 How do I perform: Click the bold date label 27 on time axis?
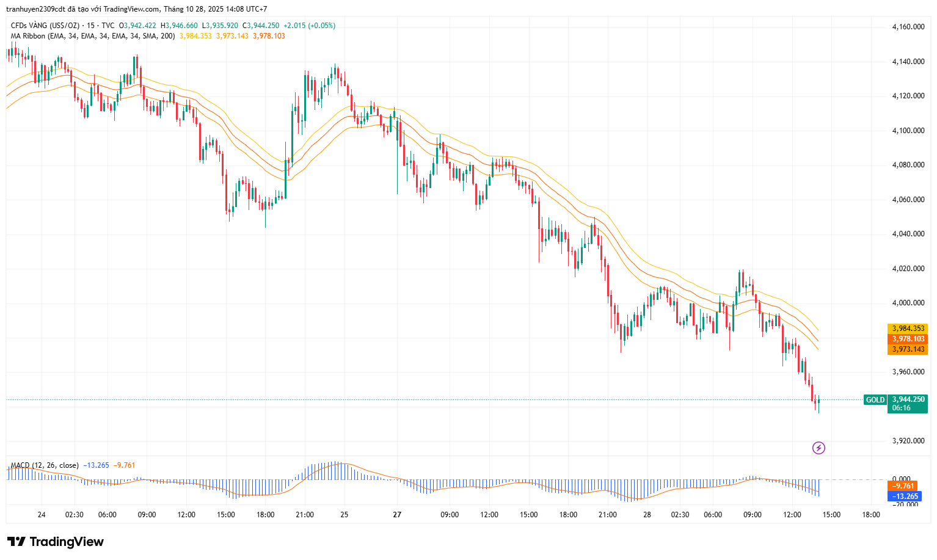[397, 515]
